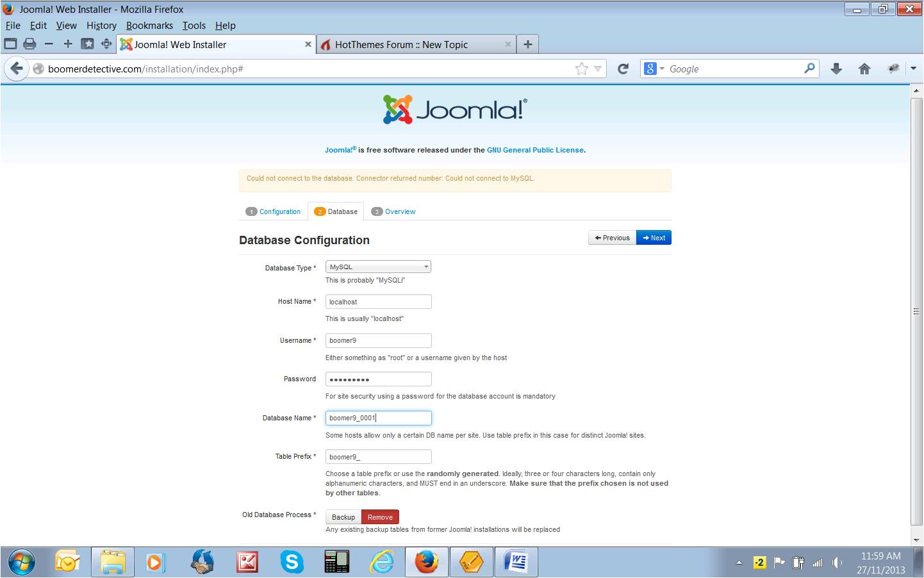Click the Next button

654,238
